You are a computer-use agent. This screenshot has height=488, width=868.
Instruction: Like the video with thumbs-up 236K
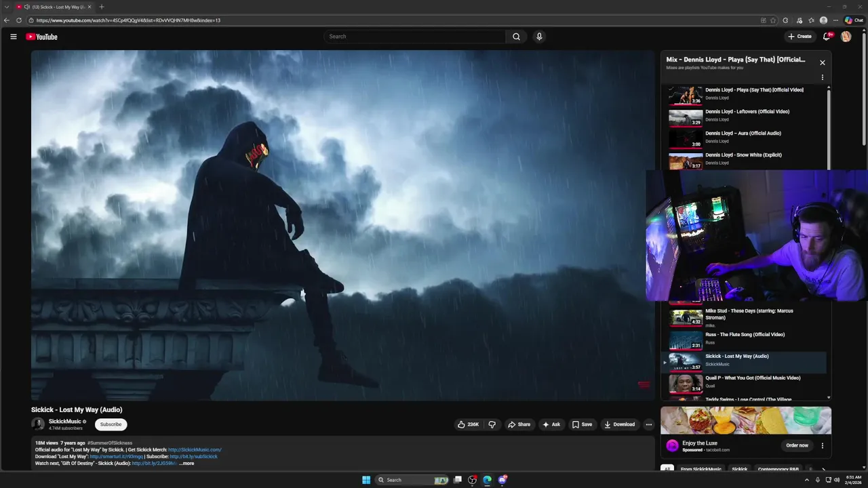click(x=468, y=424)
